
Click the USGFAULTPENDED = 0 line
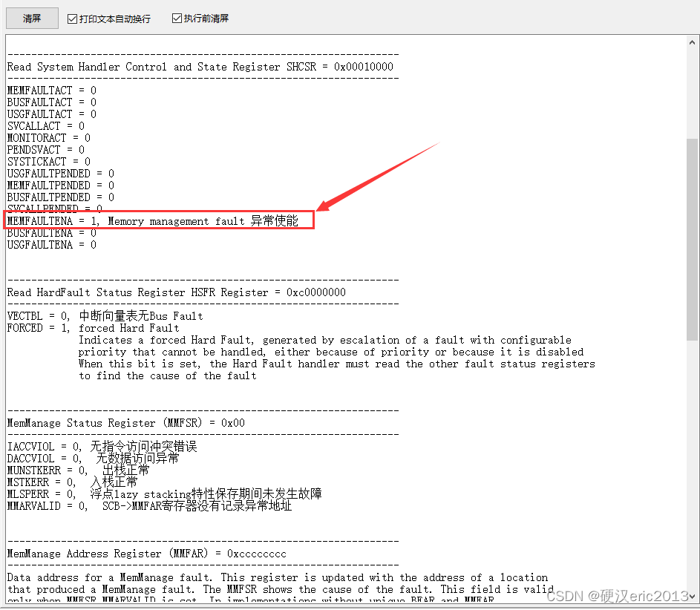click(60, 174)
